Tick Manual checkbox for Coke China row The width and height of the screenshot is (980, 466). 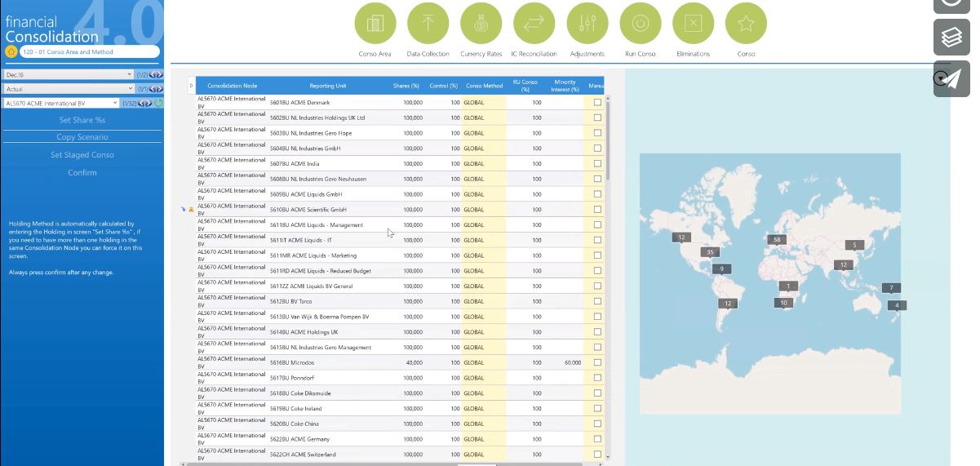[x=597, y=424]
